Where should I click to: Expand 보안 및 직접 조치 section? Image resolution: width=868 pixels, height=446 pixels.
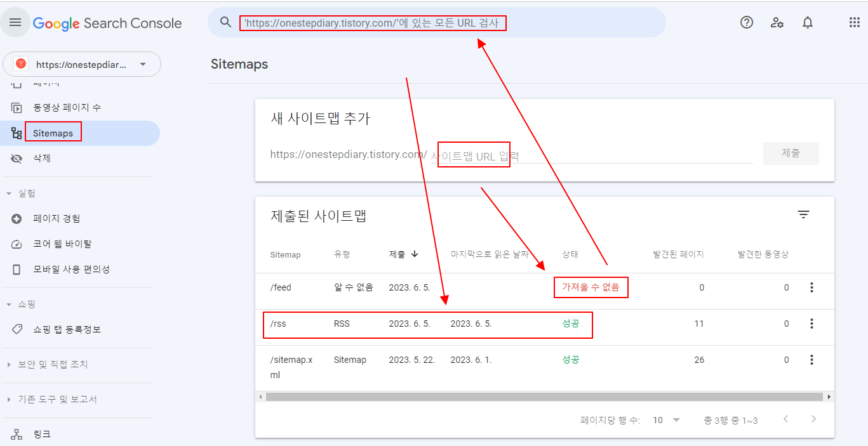[x=9, y=365]
